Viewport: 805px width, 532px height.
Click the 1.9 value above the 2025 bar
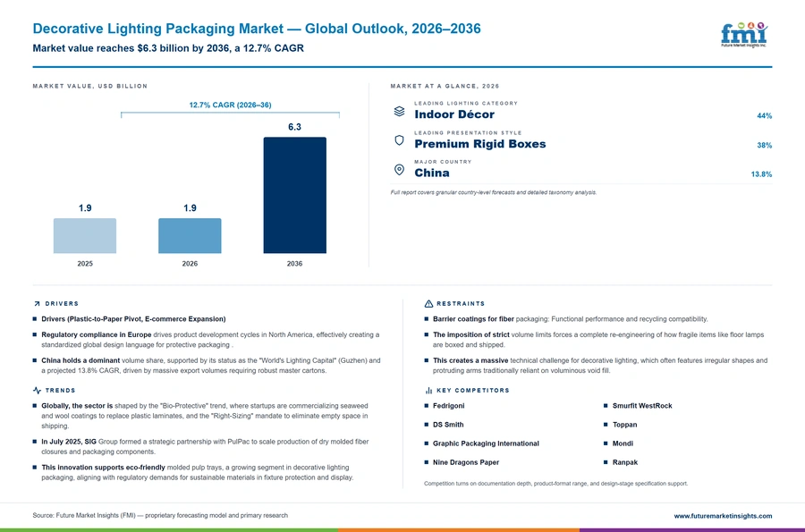85,207
